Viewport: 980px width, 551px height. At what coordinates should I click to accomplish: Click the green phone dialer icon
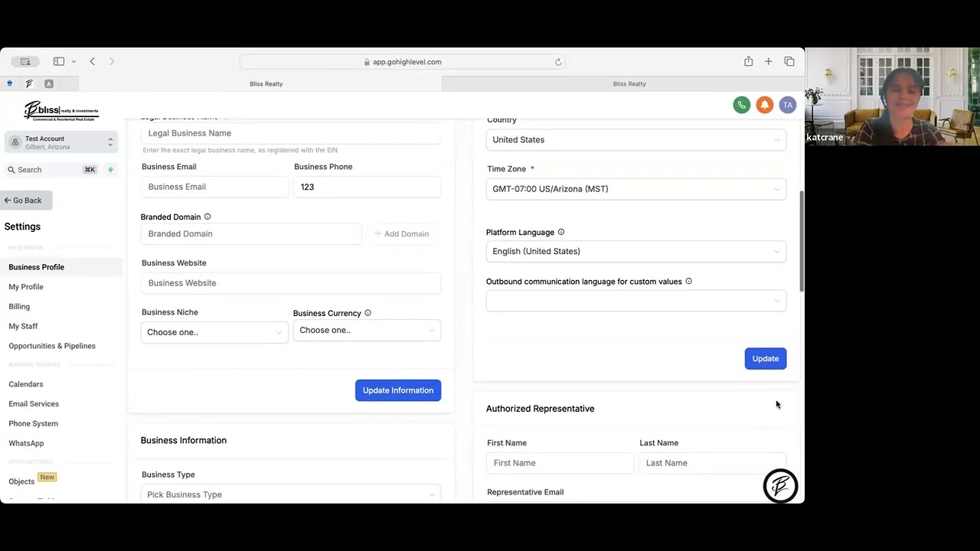pos(741,105)
